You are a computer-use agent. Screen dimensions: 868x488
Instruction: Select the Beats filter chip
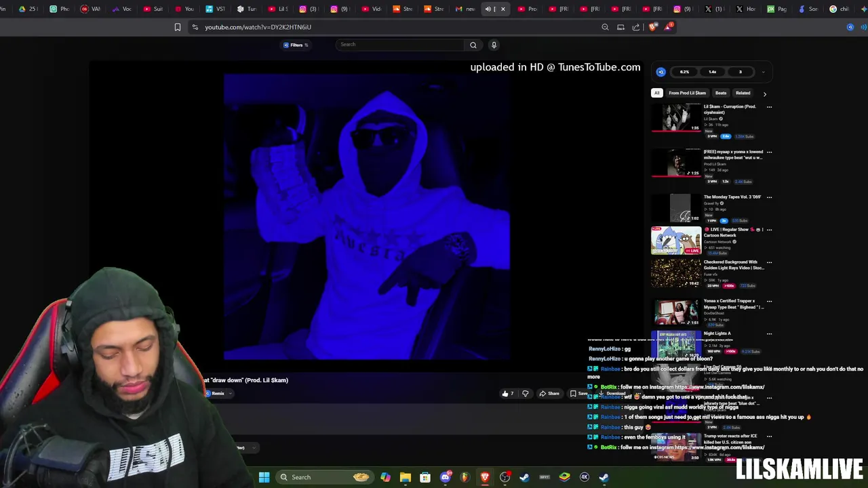tap(721, 93)
